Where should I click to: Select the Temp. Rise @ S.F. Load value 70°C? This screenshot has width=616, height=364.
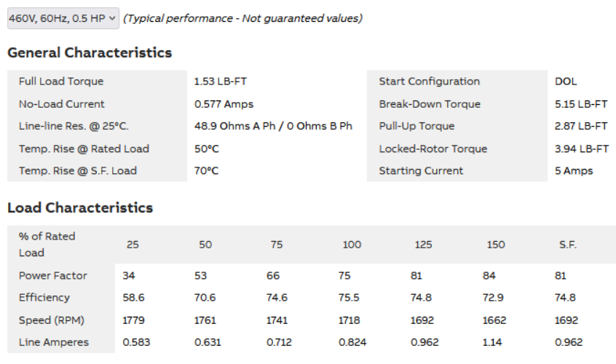point(206,171)
